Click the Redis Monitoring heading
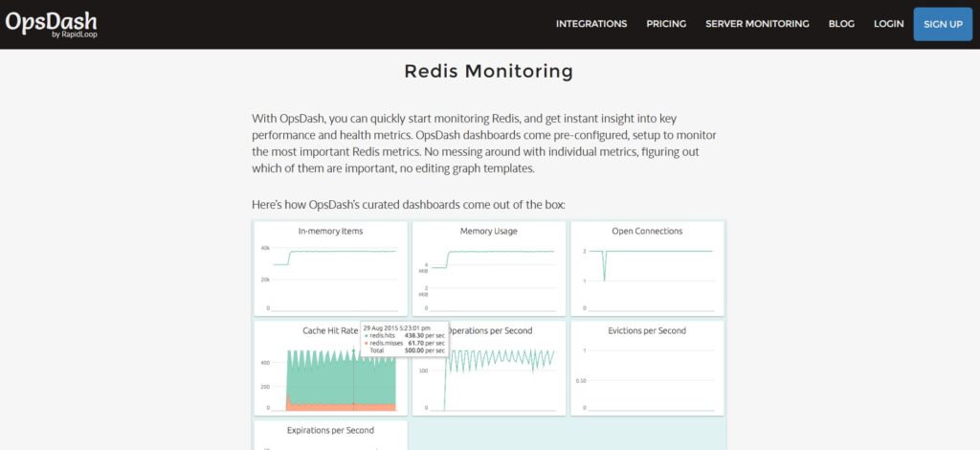This screenshot has width=980, height=450. click(489, 71)
